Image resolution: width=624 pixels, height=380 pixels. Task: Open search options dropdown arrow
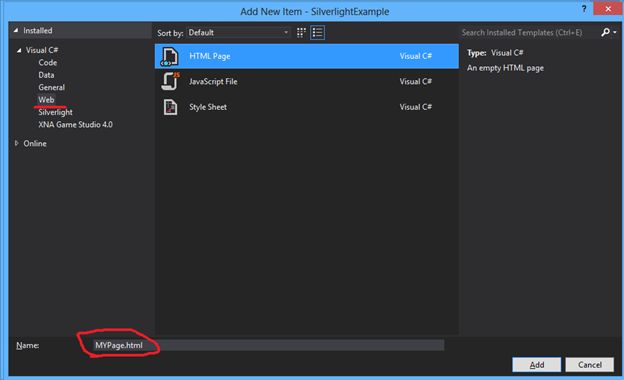615,32
